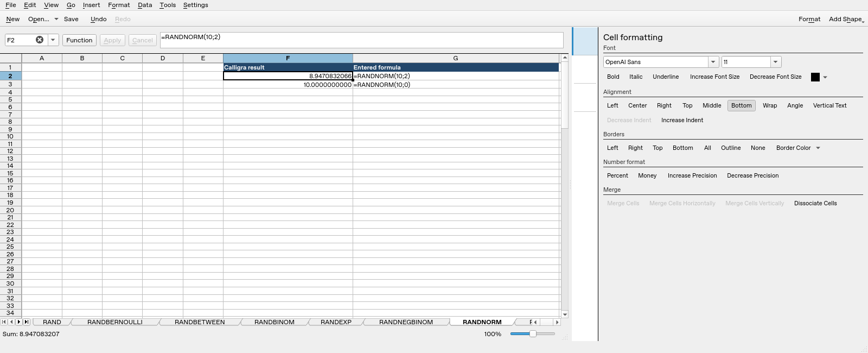Open the font size dropdown
Viewport: 868px width, 353px height.
tap(776, 62)
